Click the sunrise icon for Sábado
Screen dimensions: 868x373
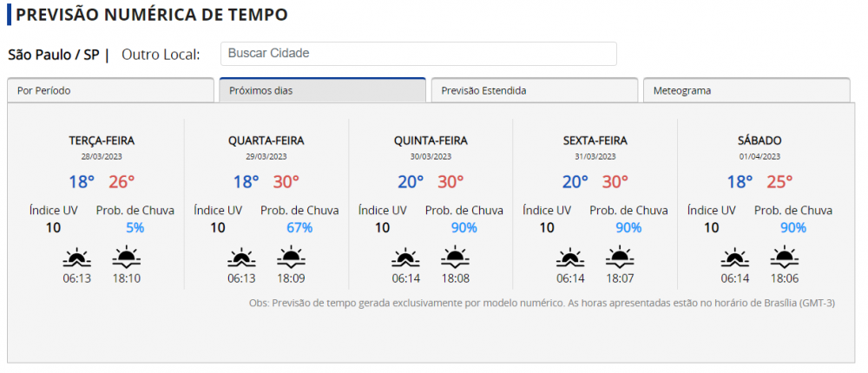pos(734,258)
